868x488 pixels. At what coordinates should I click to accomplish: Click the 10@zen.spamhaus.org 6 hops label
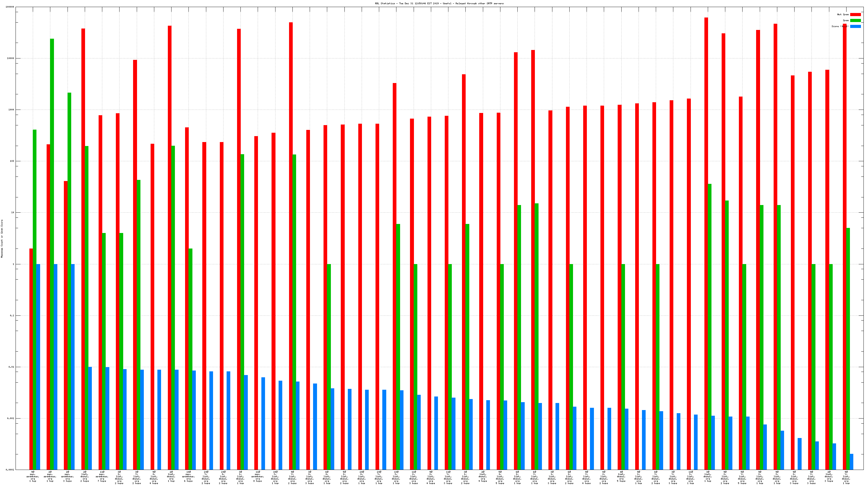click(x=189, y=476)
